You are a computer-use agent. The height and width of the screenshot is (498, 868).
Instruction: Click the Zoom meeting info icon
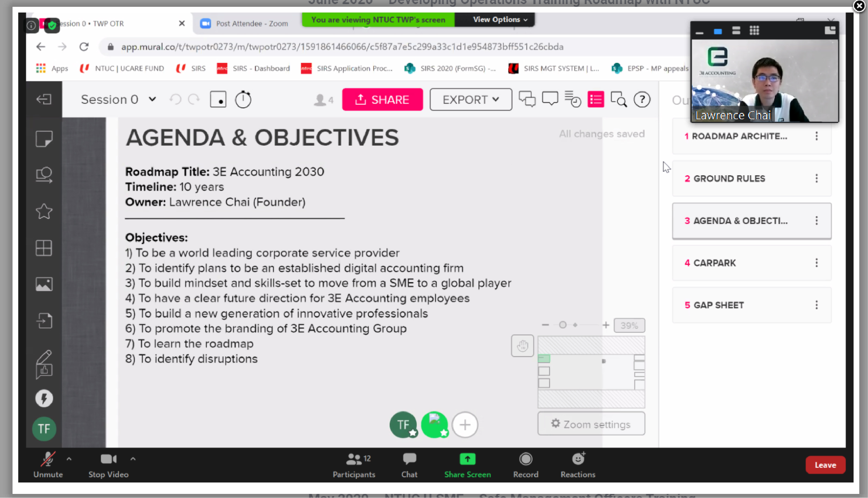(x=31, y=25)
